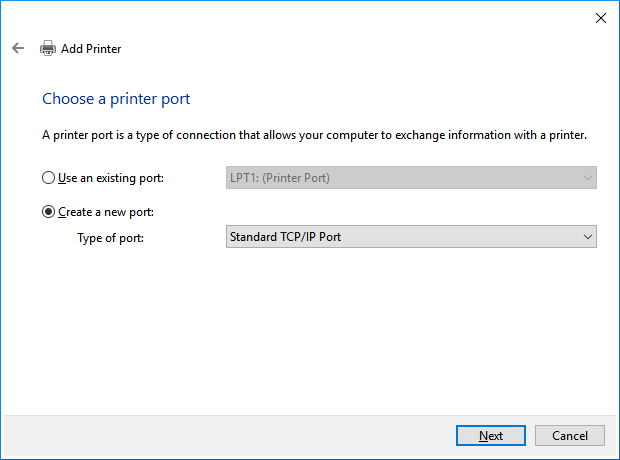The image size is (620, 460).
Task: Click the 'Choose a printer port' heading
Action: pyautogui.click(x=116, y=99)
